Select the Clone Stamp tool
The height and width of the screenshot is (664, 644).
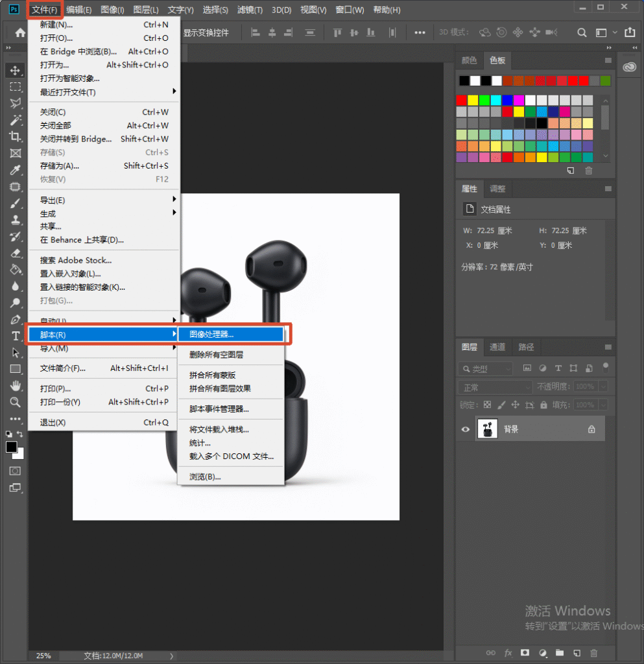pos(16,220)
